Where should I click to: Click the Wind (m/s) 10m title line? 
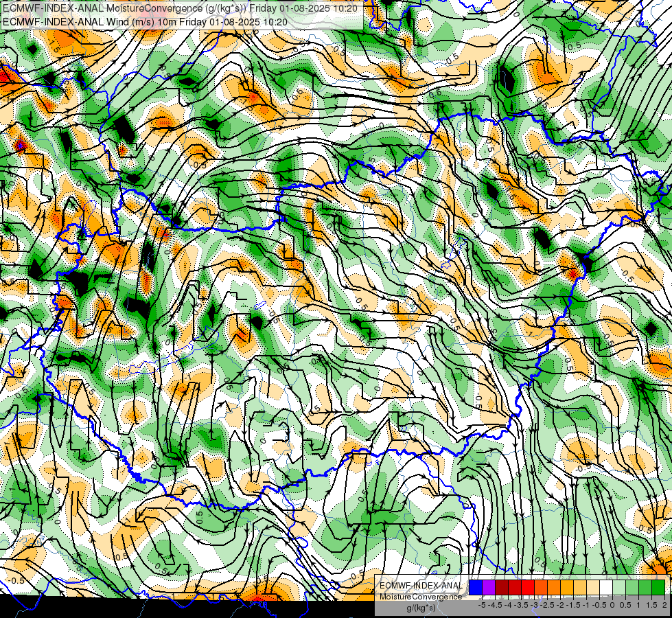[x=145, y=21]
